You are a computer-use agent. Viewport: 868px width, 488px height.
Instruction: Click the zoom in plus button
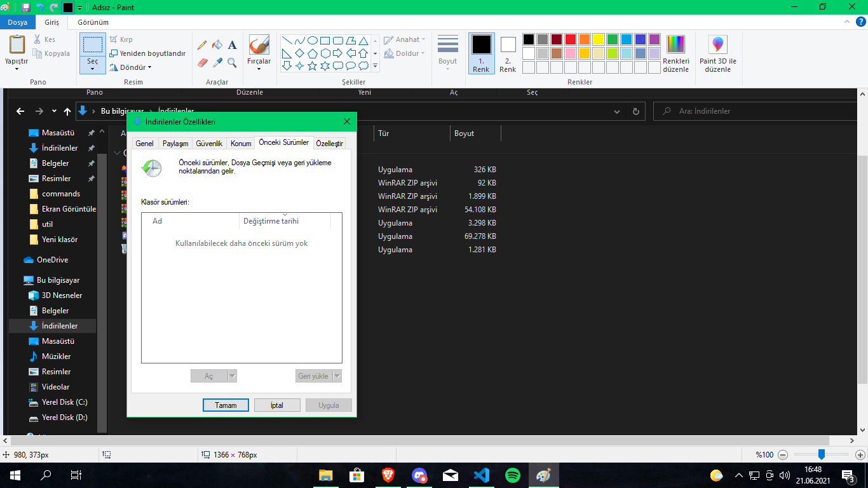pos(860,454)
